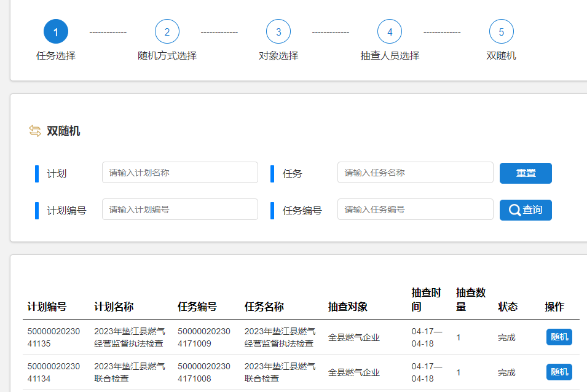Click the 查询 search button
The height and width of the screenshot is (392, 587).
[x=526, y=210]
